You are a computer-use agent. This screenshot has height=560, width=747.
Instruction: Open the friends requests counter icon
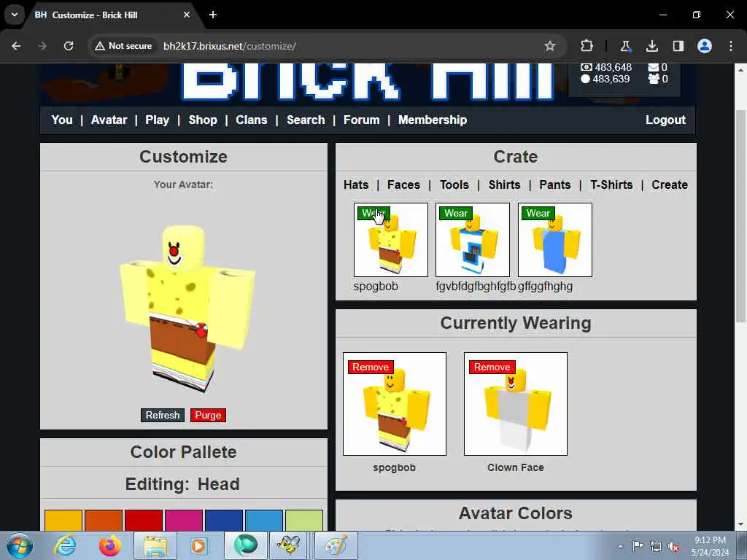[x=654, y=79]
